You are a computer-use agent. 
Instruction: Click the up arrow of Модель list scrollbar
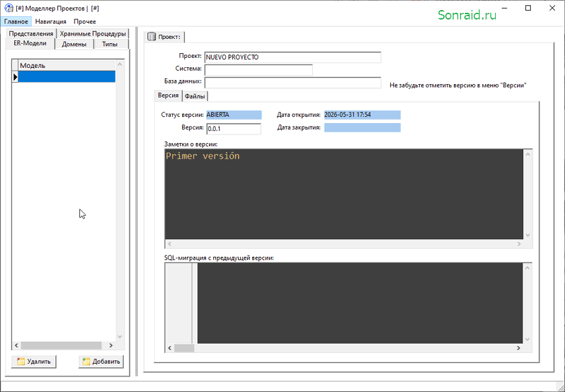pyautogui.click(x=120, y=65)
